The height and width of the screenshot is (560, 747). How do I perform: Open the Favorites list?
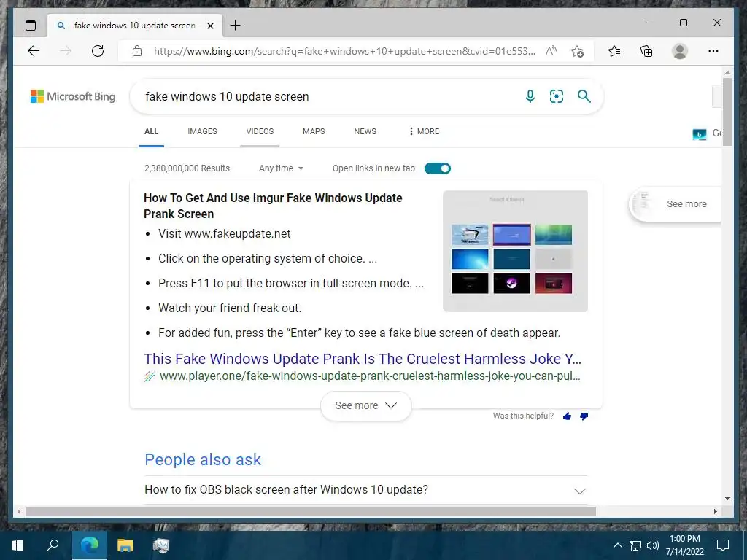coord(614,51)
